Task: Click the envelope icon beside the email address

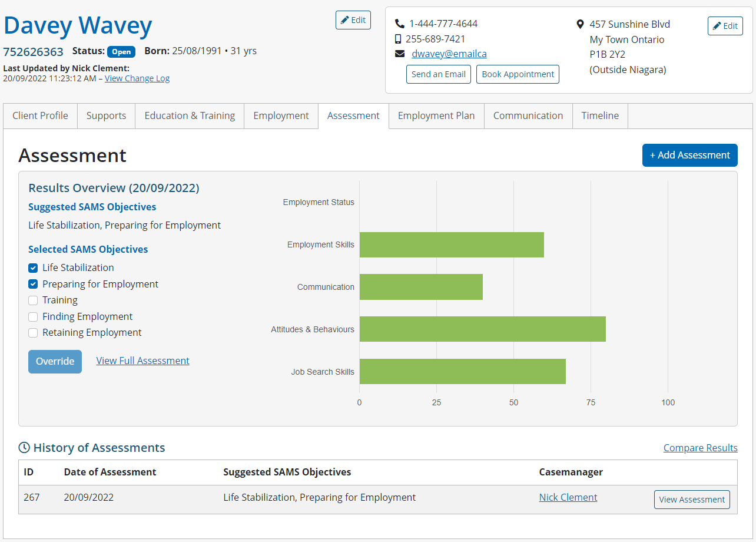Action: (400, 54)
